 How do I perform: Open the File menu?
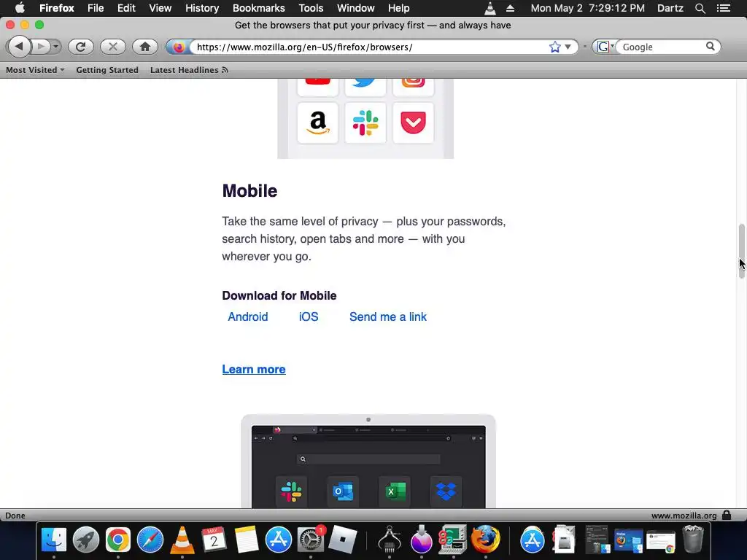pos(96,8)
